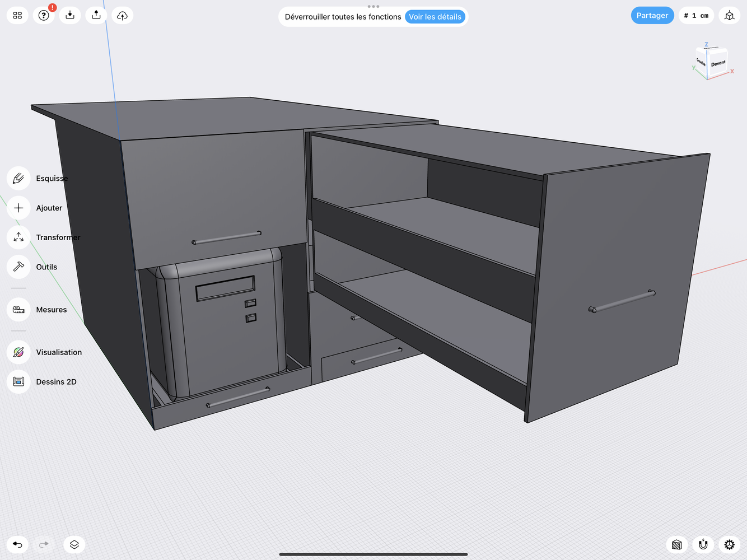Select the coffee machine display screen
Image resolution: width=747 pixels, height=560 pixels.
pos(225,288)
